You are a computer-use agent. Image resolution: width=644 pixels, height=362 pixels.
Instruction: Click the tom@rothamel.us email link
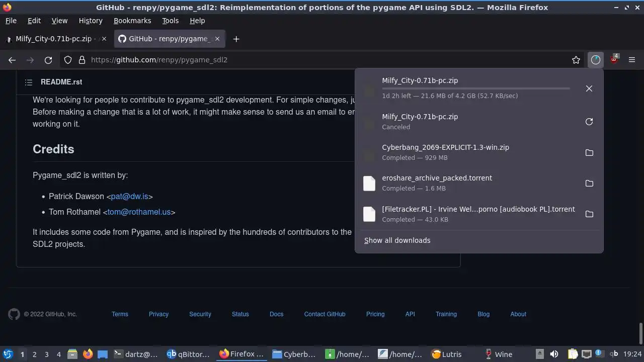[x=139, y=212]
